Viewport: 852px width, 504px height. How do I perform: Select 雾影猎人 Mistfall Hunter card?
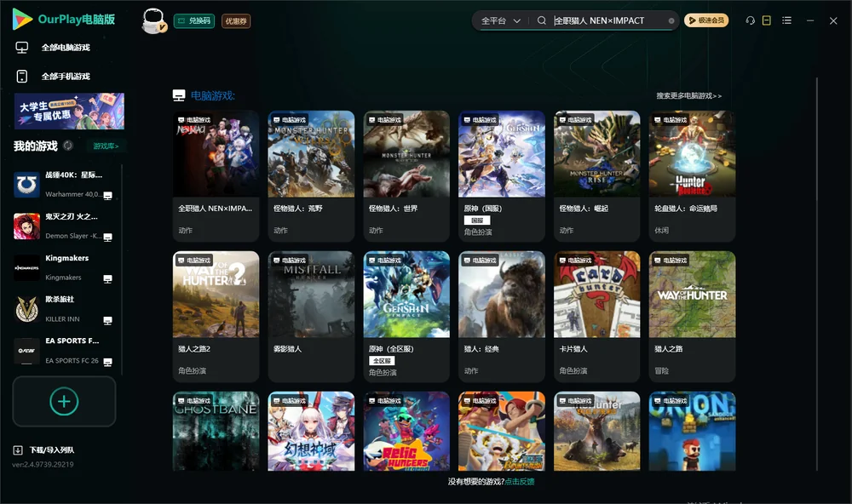click(311, 317)
